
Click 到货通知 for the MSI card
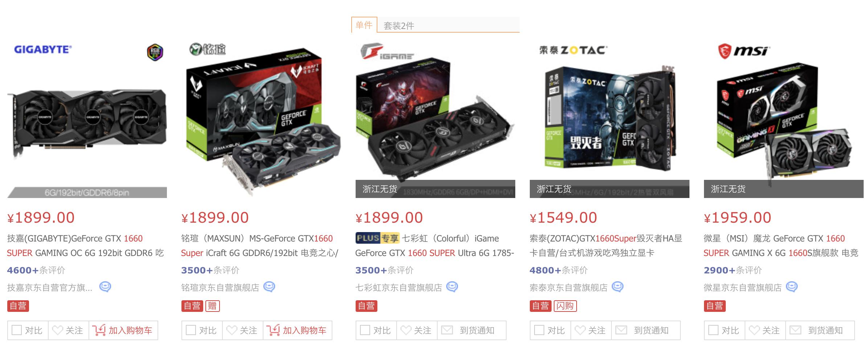click(820, 330)
